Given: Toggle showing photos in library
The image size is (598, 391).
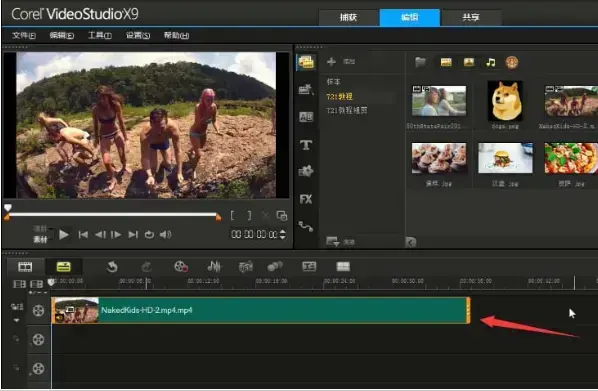Looking at the screenshot, I should coord(469,62).
